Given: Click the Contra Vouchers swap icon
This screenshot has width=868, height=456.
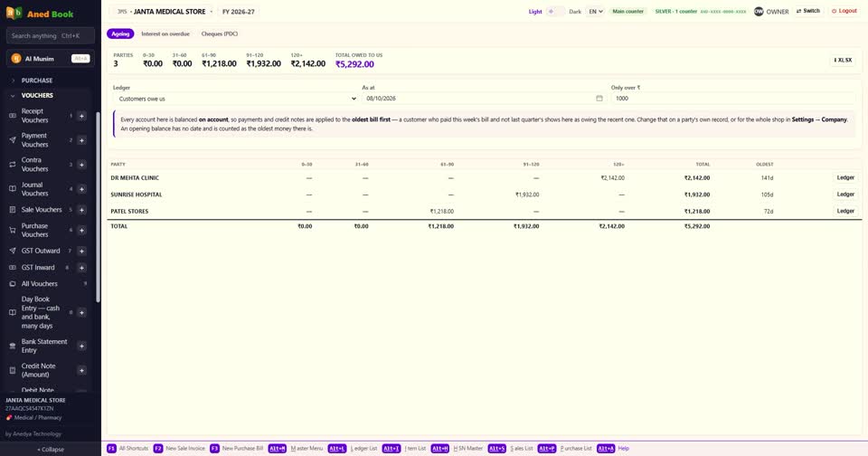Looking at the screenshot, I should coord(13,165).
